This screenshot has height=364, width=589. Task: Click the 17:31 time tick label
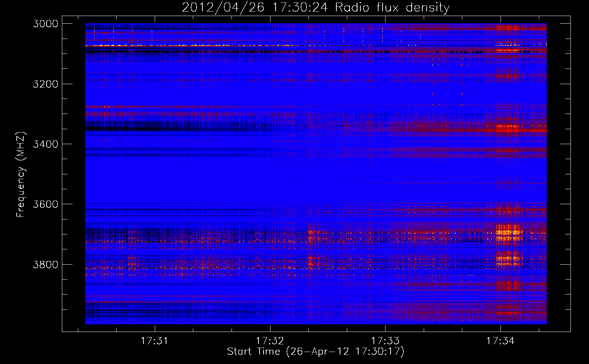[x=155, y=341]
